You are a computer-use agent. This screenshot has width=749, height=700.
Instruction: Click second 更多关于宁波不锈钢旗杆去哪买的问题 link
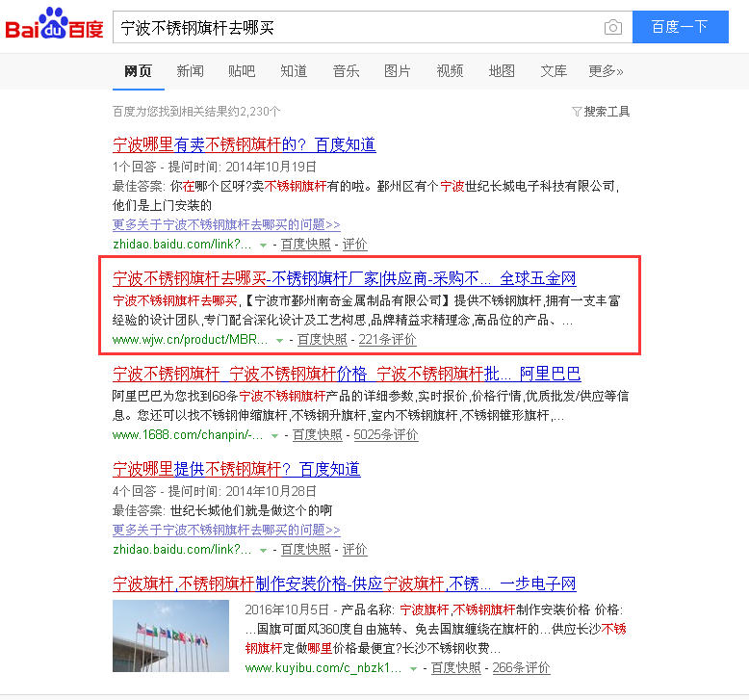pyautogui.click(x=226, y=530)
